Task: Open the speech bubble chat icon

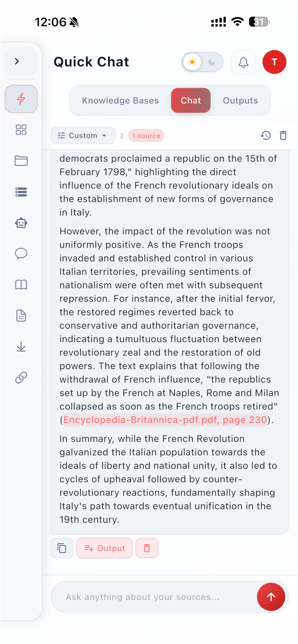Action: point(21,254)
